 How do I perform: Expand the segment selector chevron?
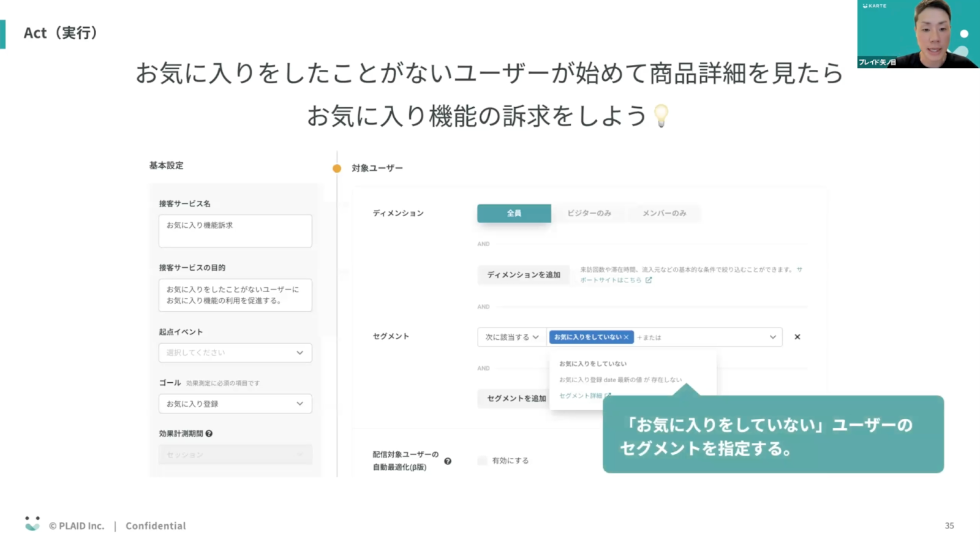coord(773,337)
